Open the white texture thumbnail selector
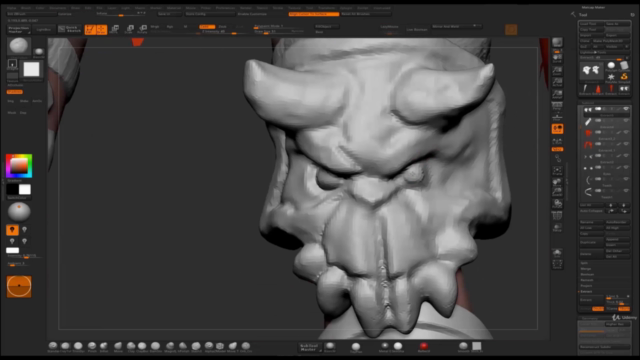Screen dimensions: 640x360 [31, 69]
